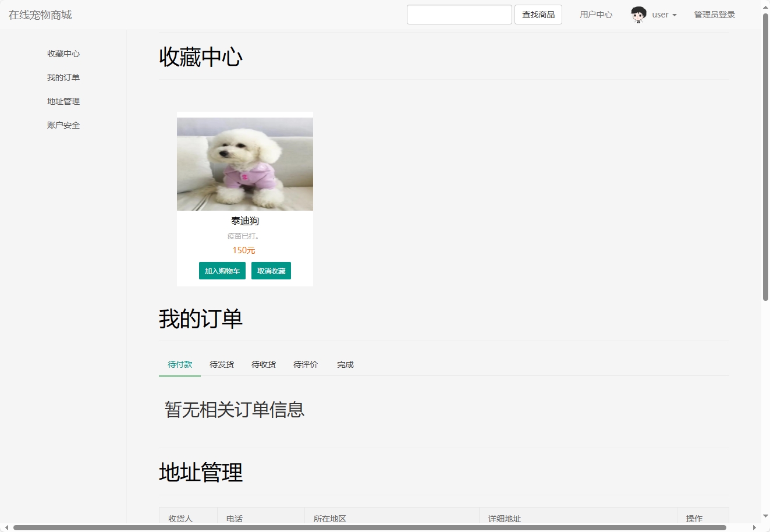Click the 在线宠物商城 site logo
The height and width of the screenshot is (532, 770).
click(x=39, y=15)
